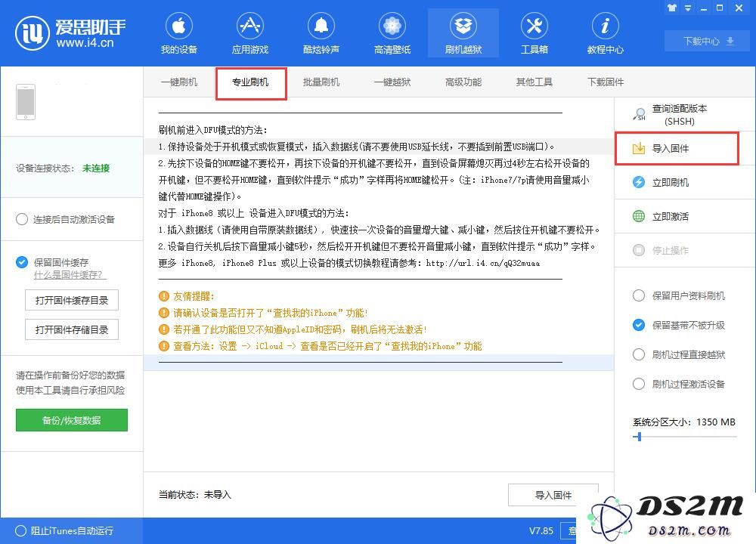
Task: Click bottom 导入固件 button beside status
Action: [x=553, y=495]
